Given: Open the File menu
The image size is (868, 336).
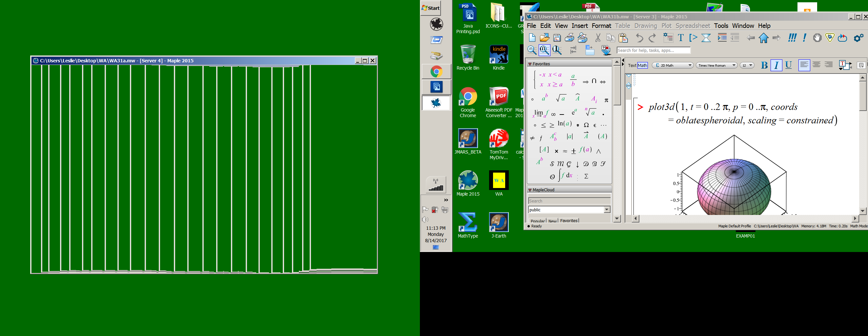Looking at the screenshot, I should 531,26.
